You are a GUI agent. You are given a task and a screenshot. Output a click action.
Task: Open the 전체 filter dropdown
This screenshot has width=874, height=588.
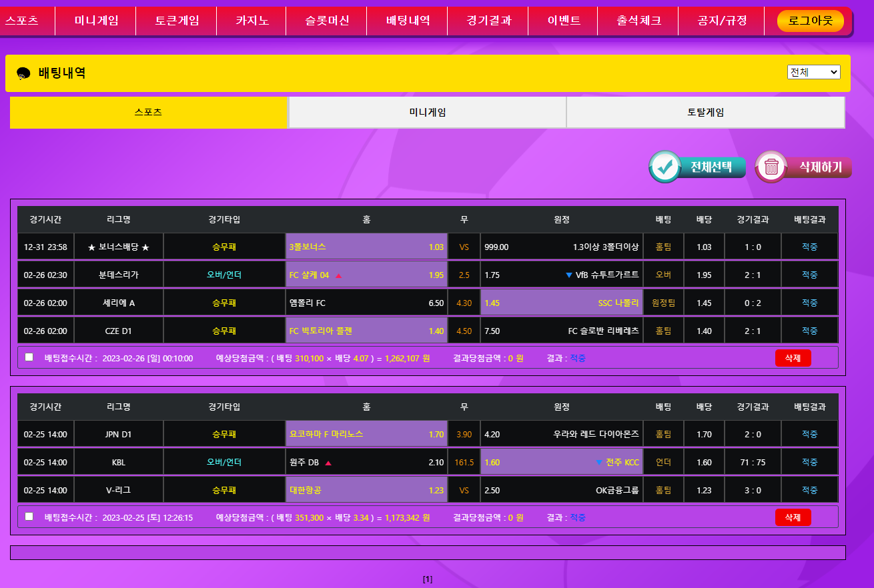coord(813,72)
